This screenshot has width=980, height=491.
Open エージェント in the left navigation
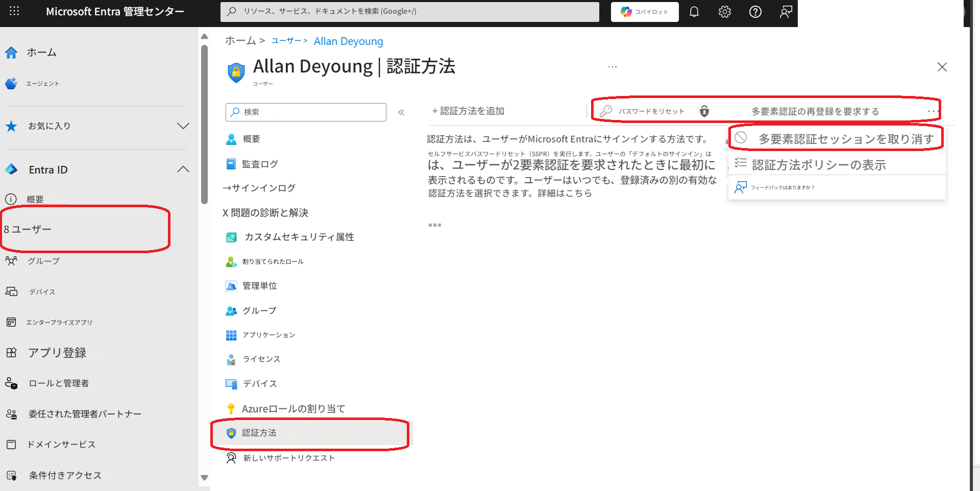(43, 84)
